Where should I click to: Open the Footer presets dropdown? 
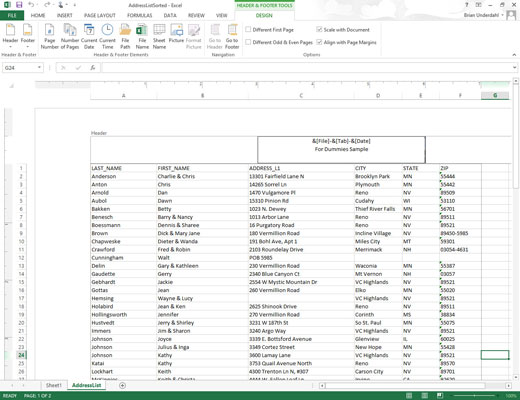tap(28, 36)
